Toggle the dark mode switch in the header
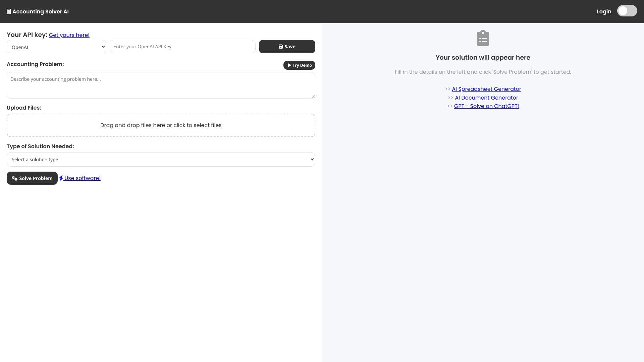 pyautogui.click(x=627, y=11)
